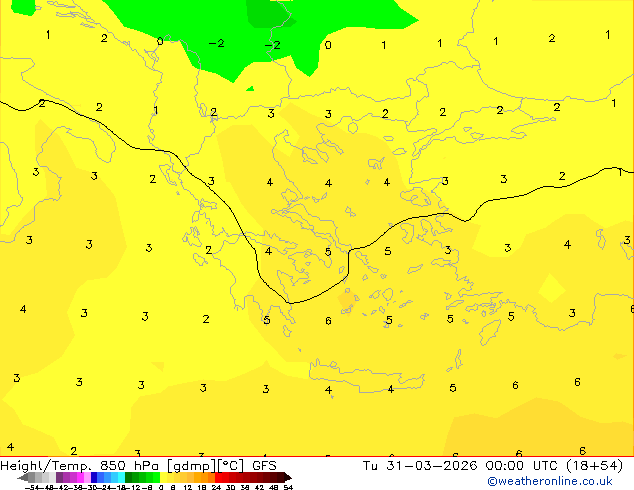Pick the dark blue swatch in legend
634x490 pixels.
click(94, 477)
